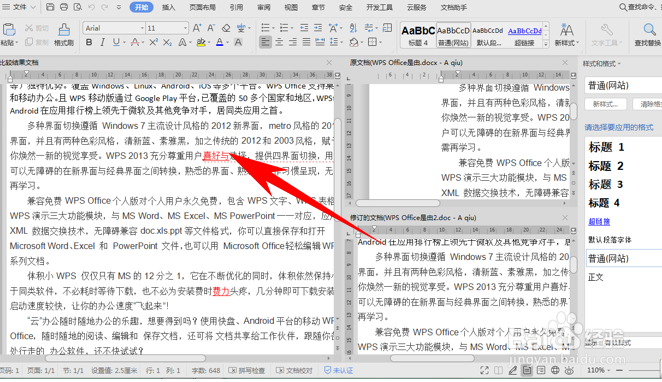The image size is (662, 382).
Task: Click the Sort (A-Z) icon
Action: [x=353, y=28]
